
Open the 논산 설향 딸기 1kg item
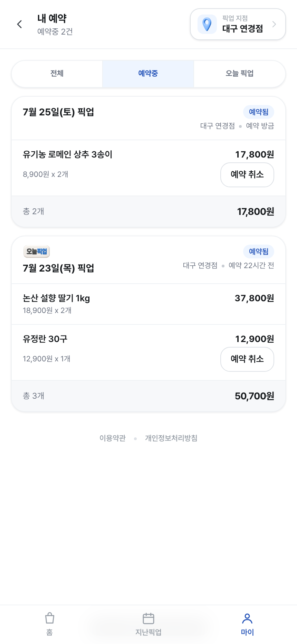pyautogui.click(x=148, y=304)
